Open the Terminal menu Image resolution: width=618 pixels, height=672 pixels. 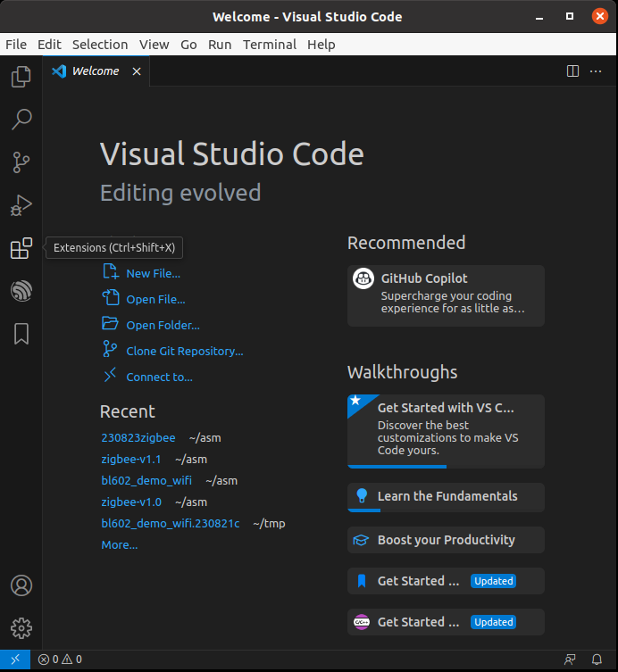tap(270, 45)
